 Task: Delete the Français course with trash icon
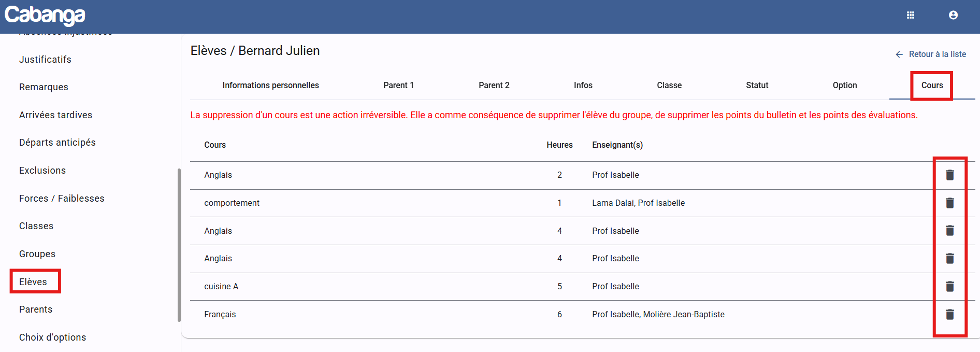click(x=949, y=315)
